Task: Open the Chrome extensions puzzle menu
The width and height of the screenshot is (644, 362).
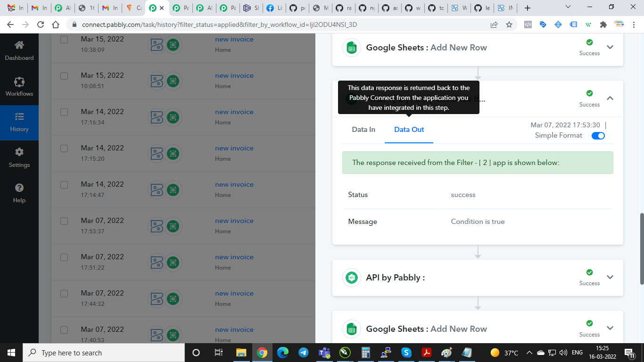Action: coord(603,25)
